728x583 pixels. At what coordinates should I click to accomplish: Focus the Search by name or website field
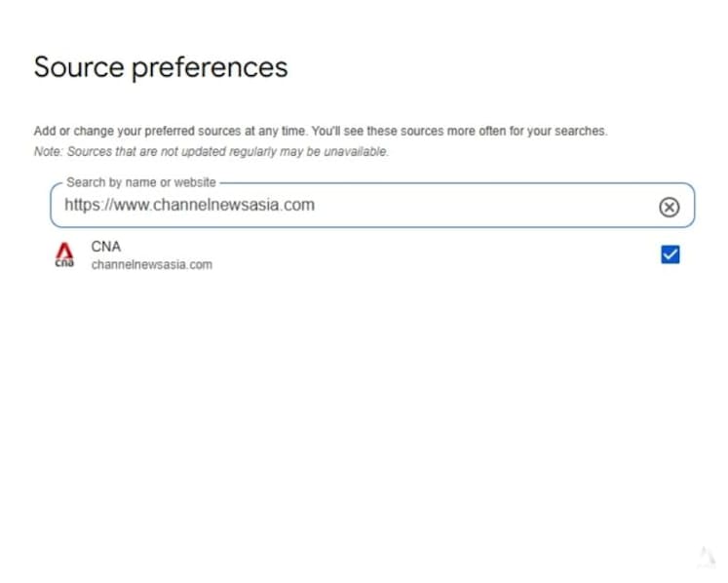coord(372,205)
